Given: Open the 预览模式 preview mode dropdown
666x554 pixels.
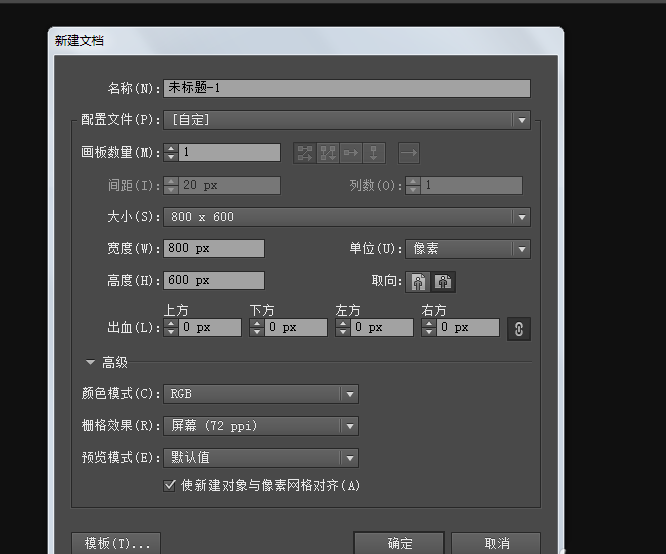Looking at the screenshot, I should click(x=261, y=458).
